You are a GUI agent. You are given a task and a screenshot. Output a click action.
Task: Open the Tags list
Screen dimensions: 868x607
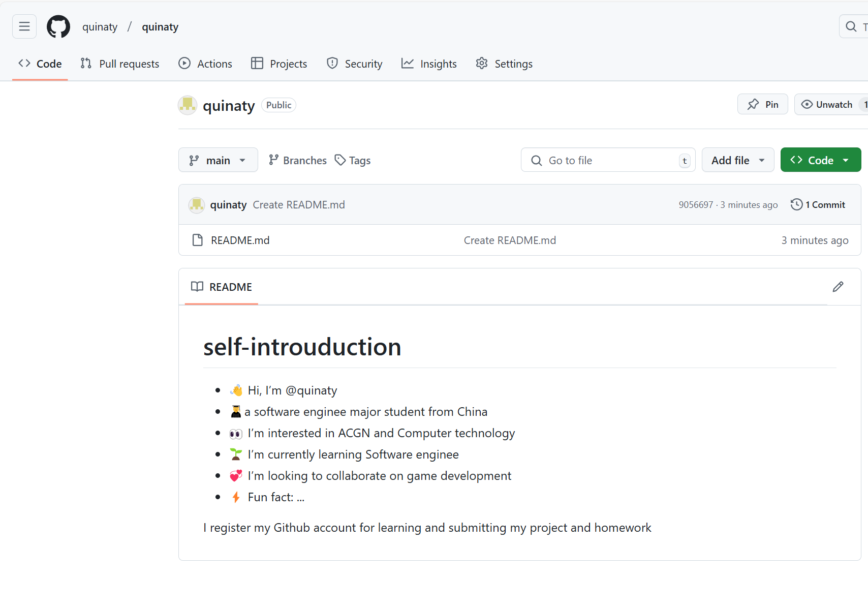point(353,160)
